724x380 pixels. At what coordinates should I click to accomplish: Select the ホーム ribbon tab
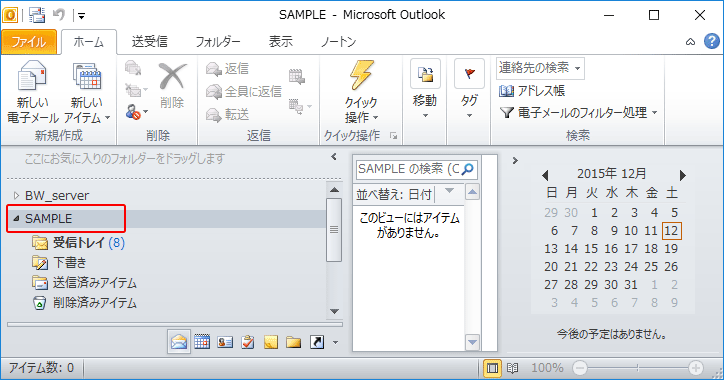tap(89, 42)
